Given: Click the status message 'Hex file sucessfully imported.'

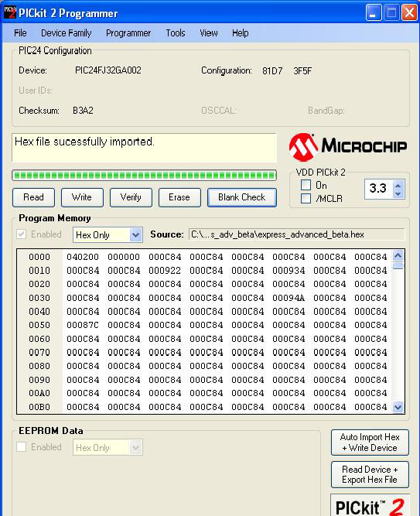Looking at the screenshot, I should [84, 142].
